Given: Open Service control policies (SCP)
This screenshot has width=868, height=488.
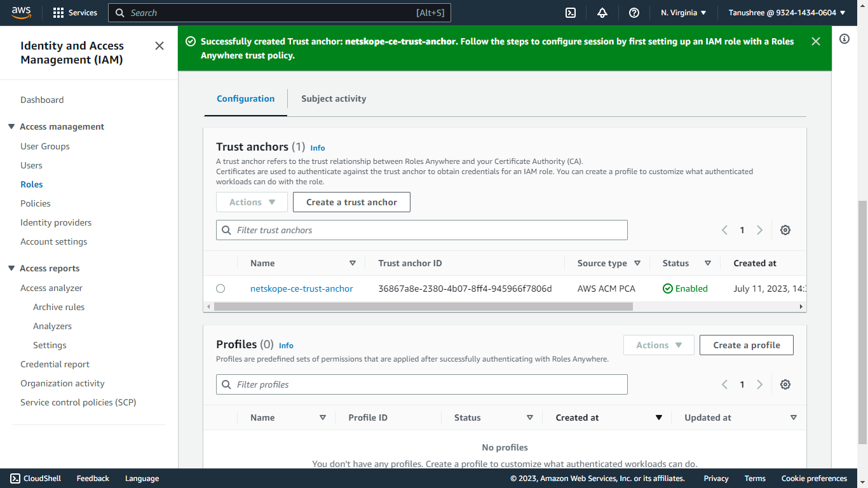Looking at the screenshot, I should tap(78, 402).
